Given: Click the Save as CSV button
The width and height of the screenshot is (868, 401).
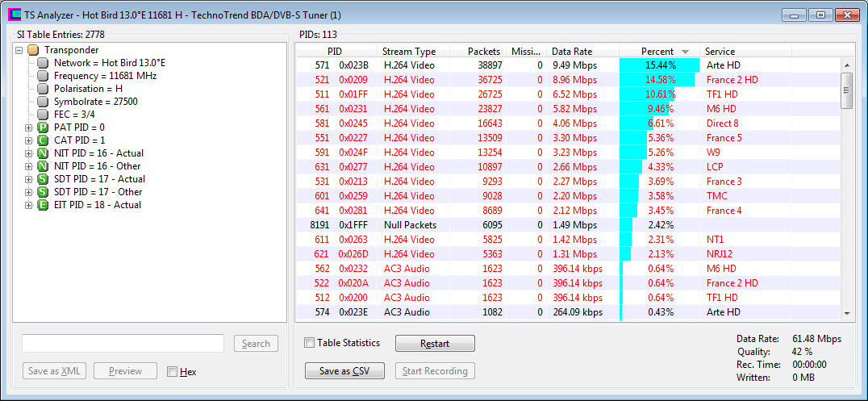Looking at the screenshot, I should pyautogui.click(x=344, y=371).
